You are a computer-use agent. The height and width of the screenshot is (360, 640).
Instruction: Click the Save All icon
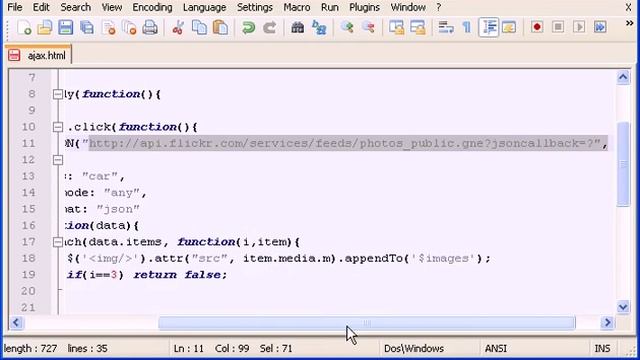[87, 28]
